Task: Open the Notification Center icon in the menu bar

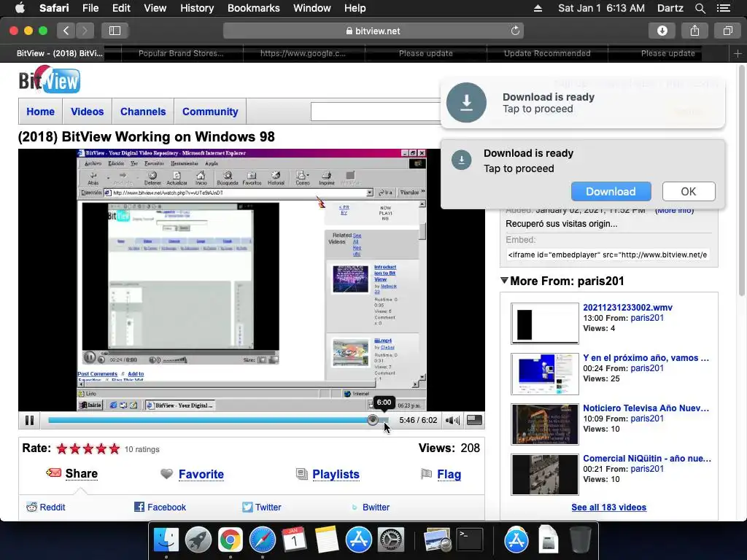Action: coord(723,8)
